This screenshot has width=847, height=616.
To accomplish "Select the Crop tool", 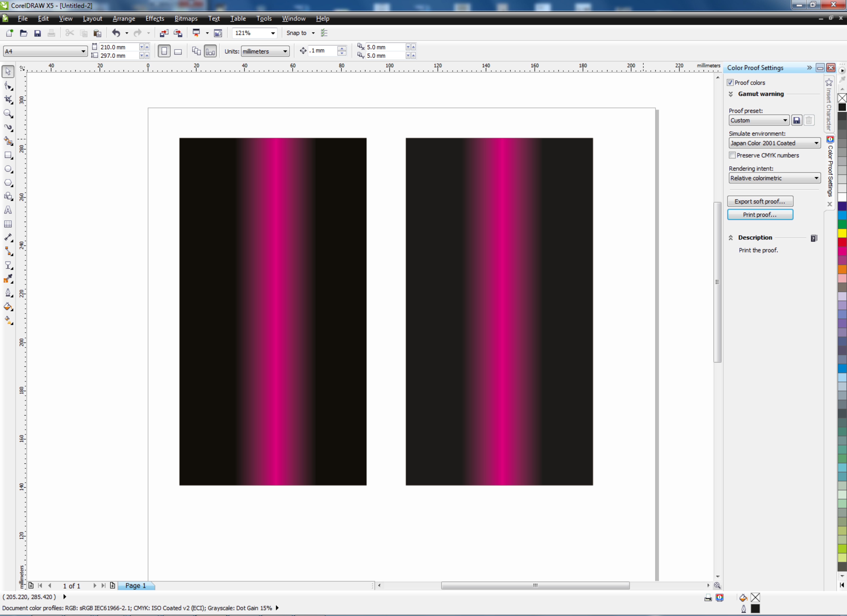I will click(x=8, y=99).
